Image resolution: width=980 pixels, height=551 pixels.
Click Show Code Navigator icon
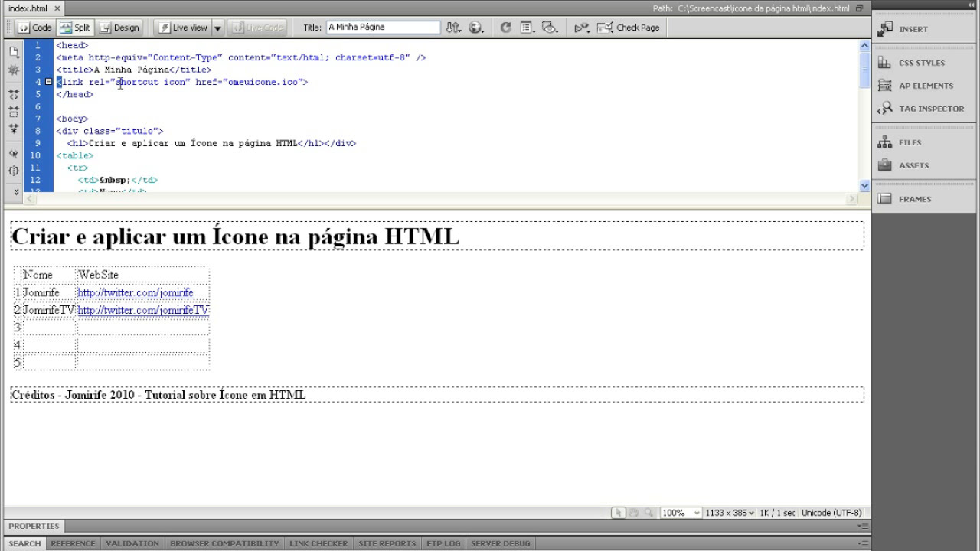point(14,70)
